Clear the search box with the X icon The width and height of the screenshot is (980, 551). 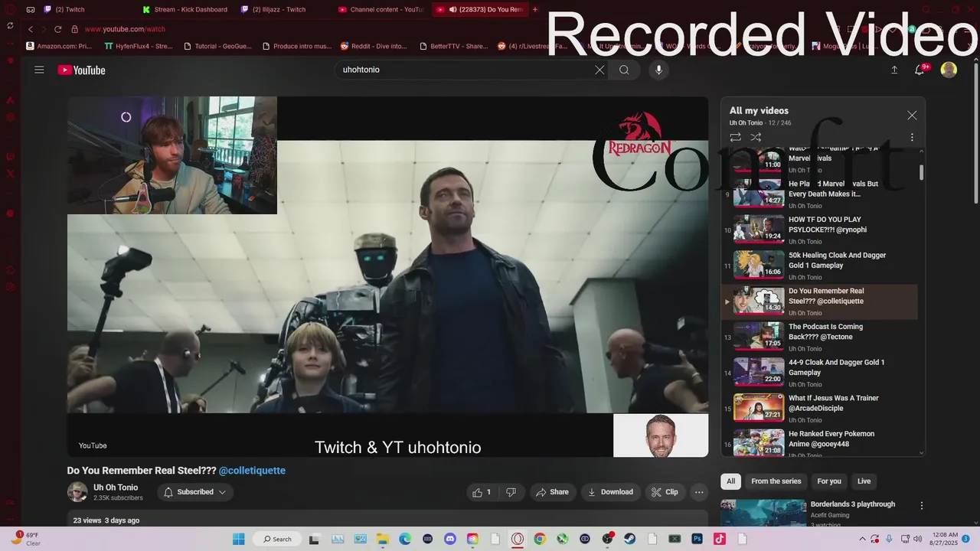pyautogui.click(x=599, y=70)
